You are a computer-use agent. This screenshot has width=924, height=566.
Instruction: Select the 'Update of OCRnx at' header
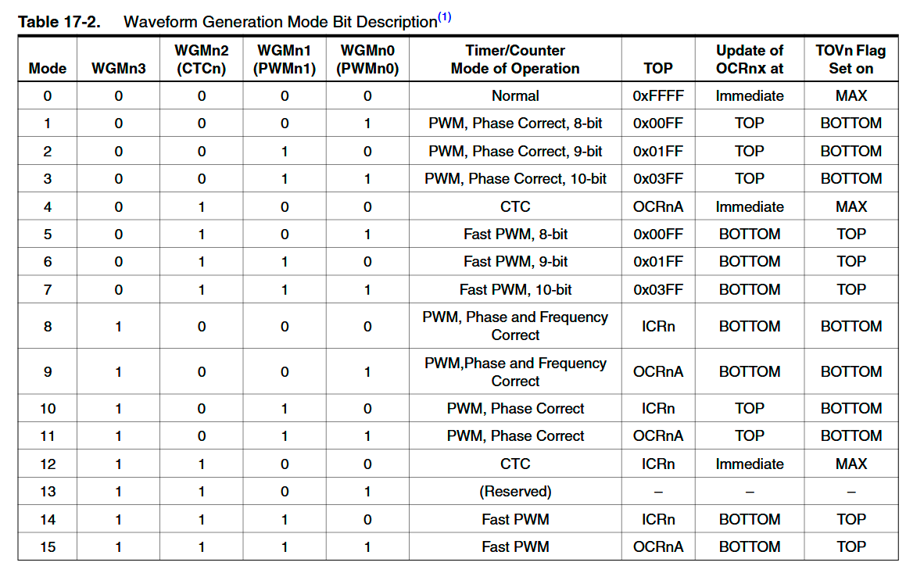click(749, 59)
